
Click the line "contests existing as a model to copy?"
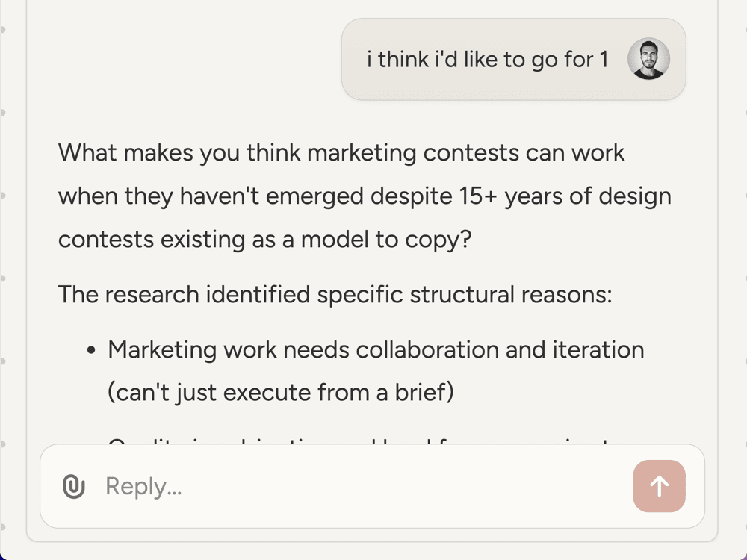tap(265, 240)
